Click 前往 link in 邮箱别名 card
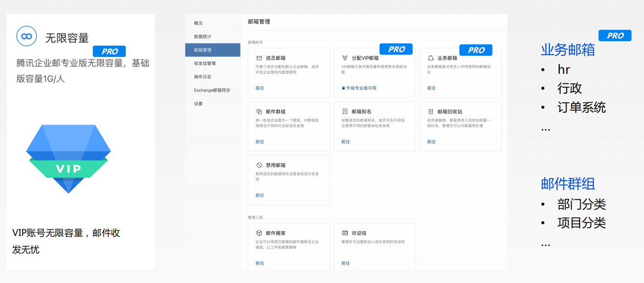This screenshot has width=644, height=283. coord(346,142)
